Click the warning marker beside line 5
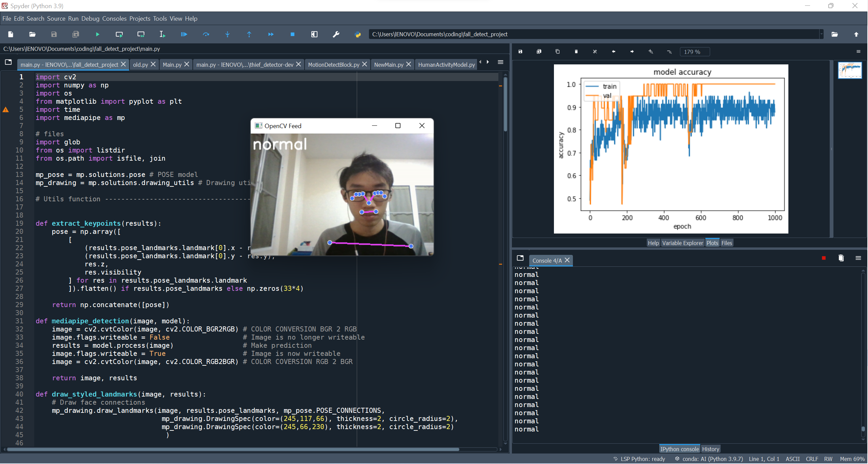868x464 pixels. (x=6, y=109)
